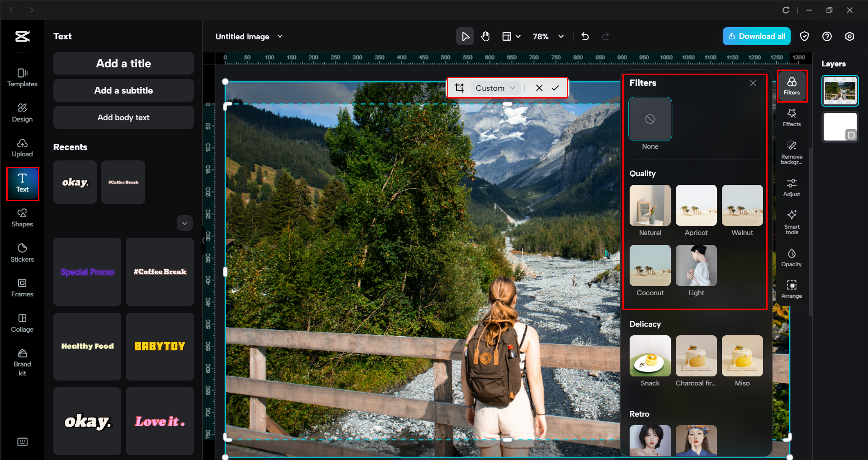Click the Remove background tool

[x=792, y=152]
